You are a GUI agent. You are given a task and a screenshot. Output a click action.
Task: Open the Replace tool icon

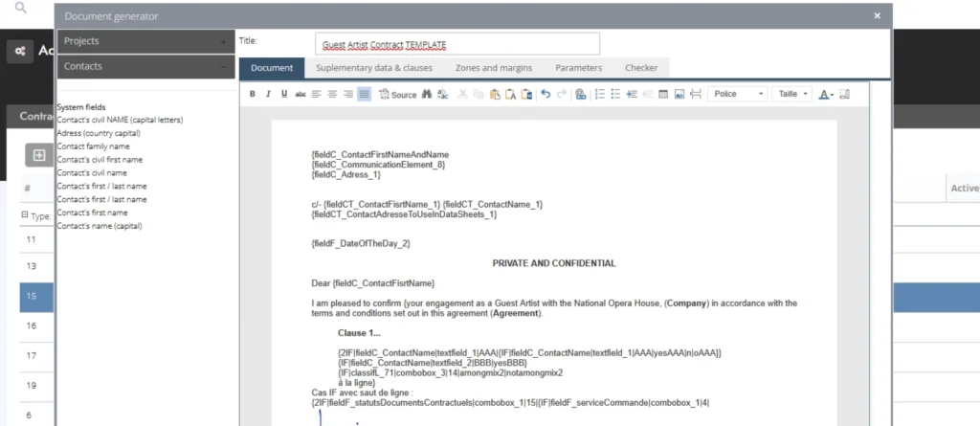[443, 95]
